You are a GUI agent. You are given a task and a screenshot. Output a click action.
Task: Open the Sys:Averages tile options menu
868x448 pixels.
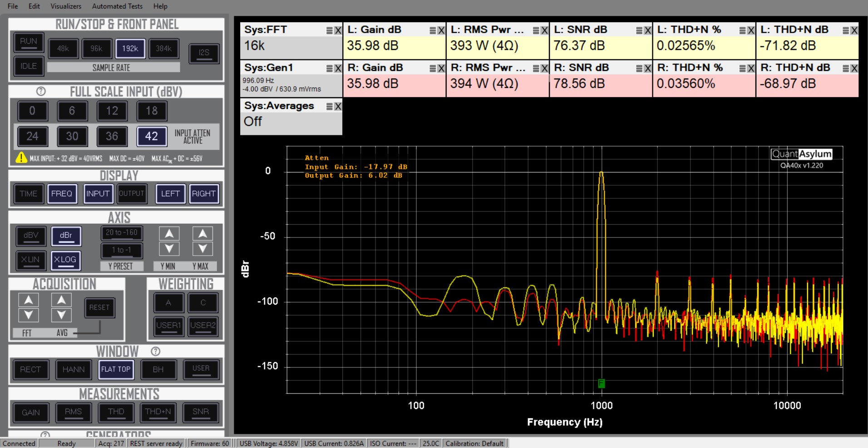[330, 106]
